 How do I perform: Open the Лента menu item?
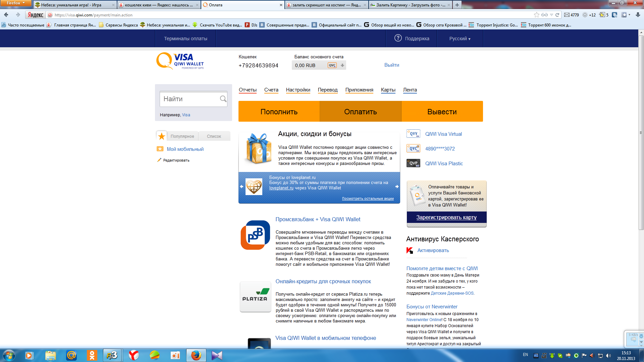[x=410, y=90]
